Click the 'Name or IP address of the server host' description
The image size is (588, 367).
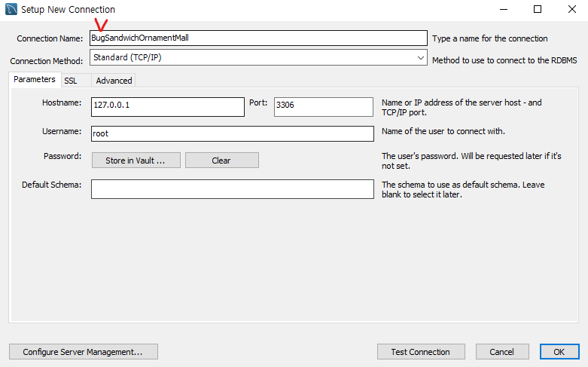[462, 107]
